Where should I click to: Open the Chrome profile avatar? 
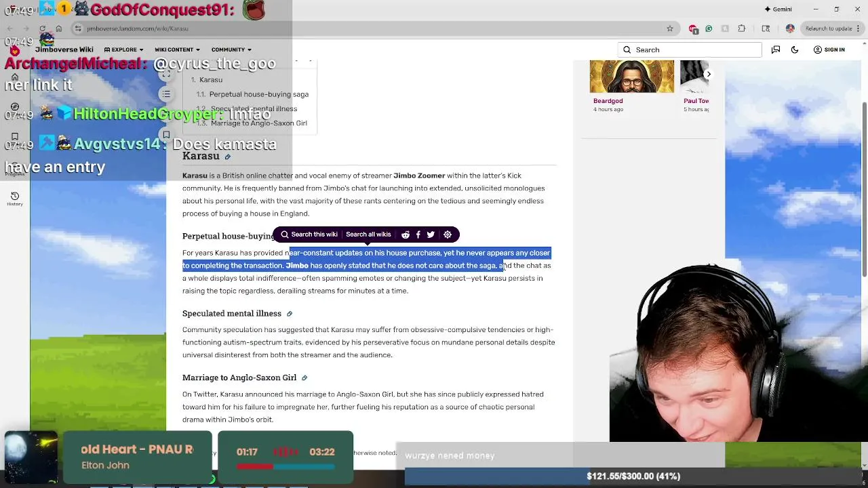click(x=790, y=28)
